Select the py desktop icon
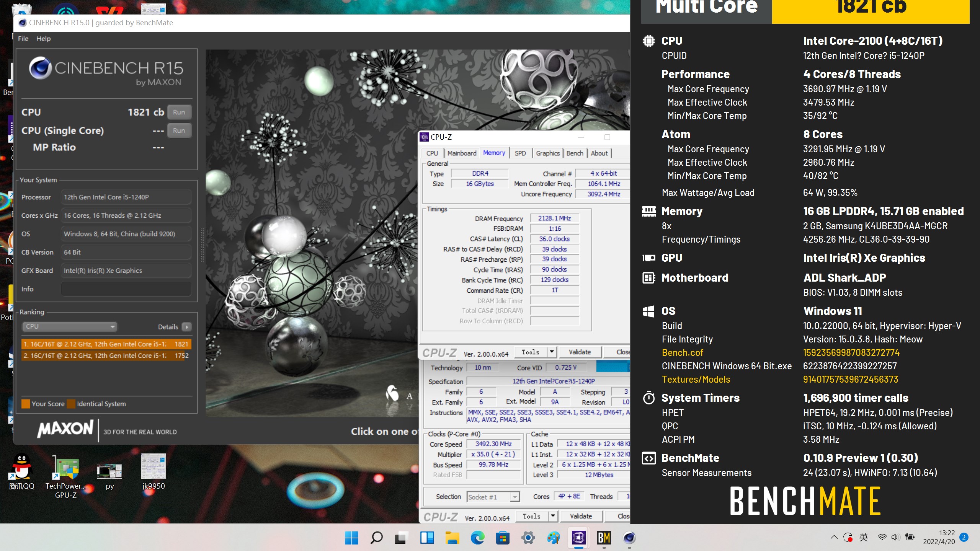This screenshot has height=551, width=980. pos(110,476)
